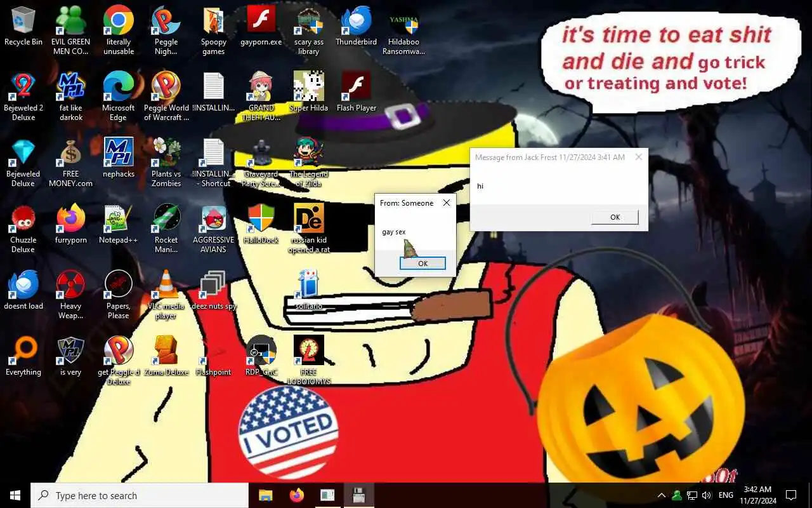Open the EVIL GREEN MEN CO... shortcut
The image size is (812, 508).
click(x=70, y=30)
